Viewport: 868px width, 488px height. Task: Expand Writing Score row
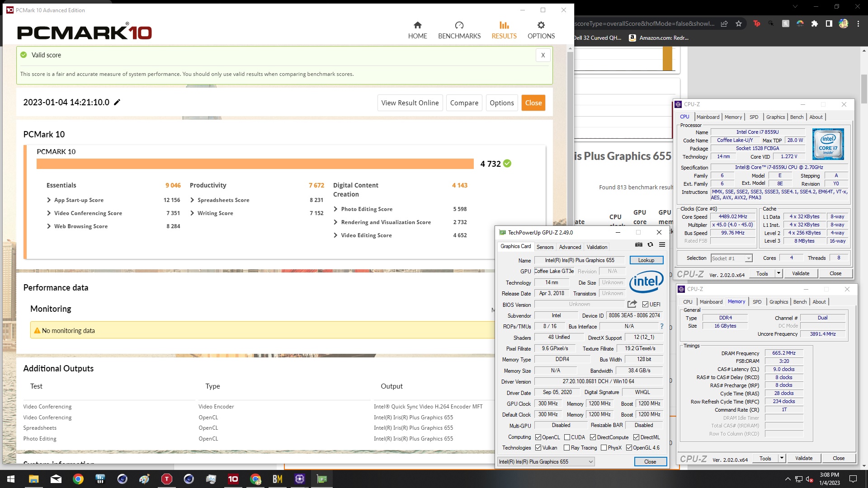192,213
